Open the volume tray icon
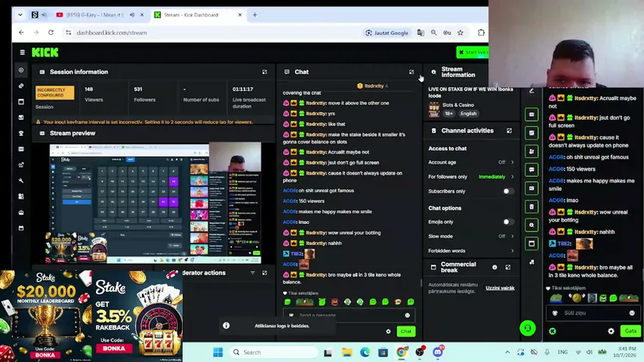Image resolution: width=644 pixels, height=362 pixels. [x=590, y=352]
